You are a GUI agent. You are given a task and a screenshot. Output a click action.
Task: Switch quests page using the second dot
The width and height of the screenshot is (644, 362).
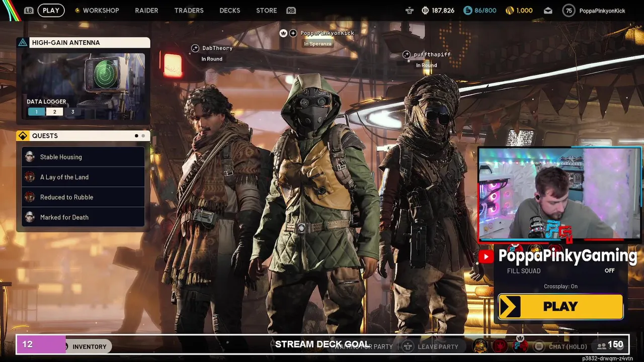coord(143,136)
